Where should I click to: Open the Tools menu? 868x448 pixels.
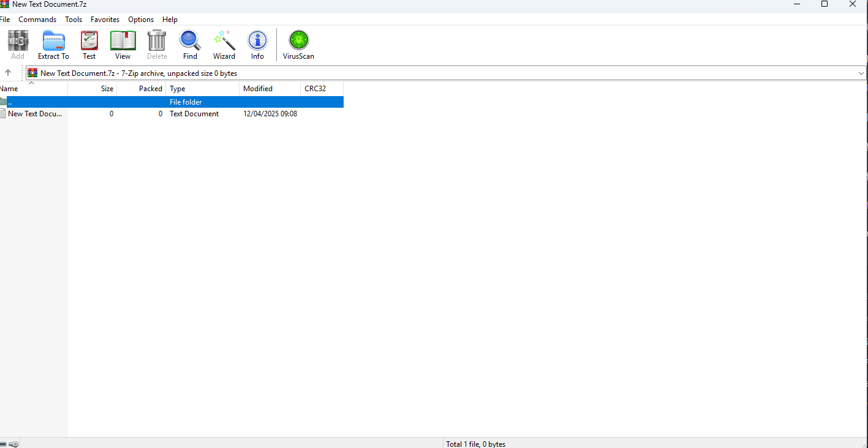(x=74, y=20)
